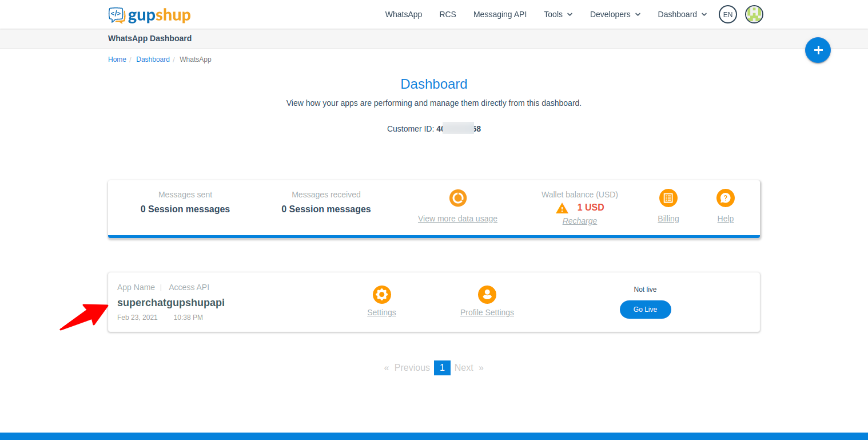The image size is (868, 440).
Task: Click the Messages received session count
Action: [x=326, y=209]
